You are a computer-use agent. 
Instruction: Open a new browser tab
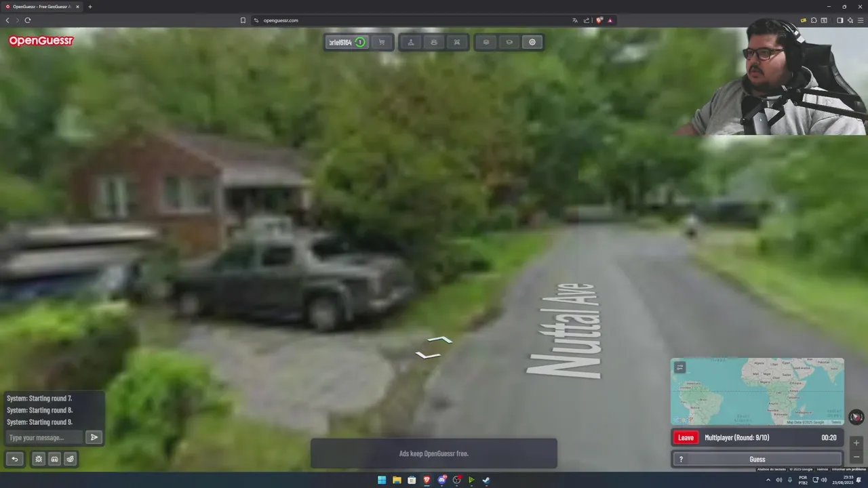pyautogui.click(x=90, y=7)
